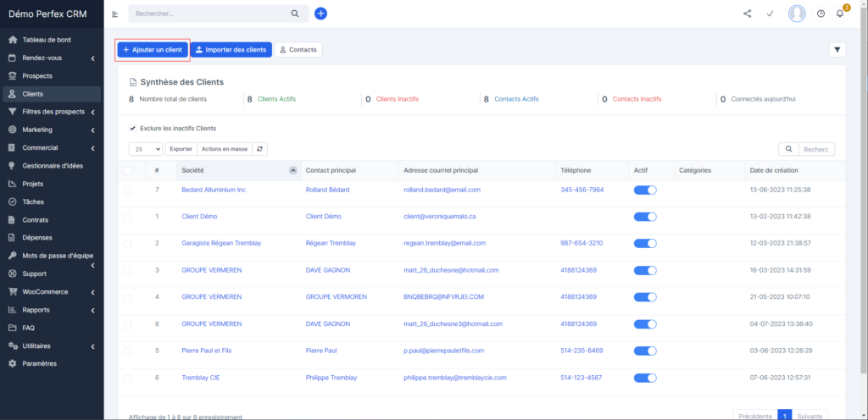
Task: Click the checkmark tasks icon in header
Action: pos(771,14)
